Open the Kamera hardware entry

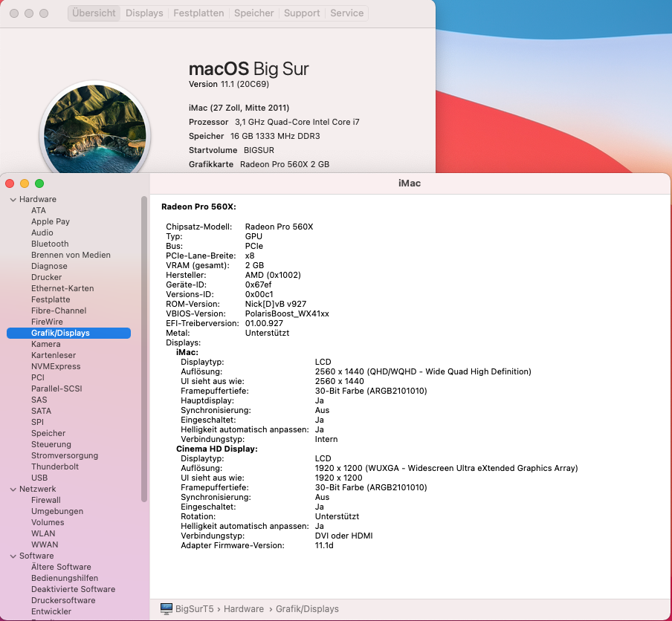tap(46, 344)
